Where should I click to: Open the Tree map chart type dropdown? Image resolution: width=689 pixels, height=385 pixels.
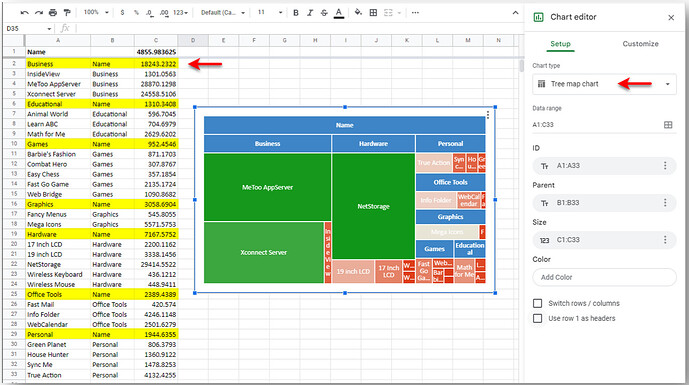pyautogui.click(x=604, y=84)
